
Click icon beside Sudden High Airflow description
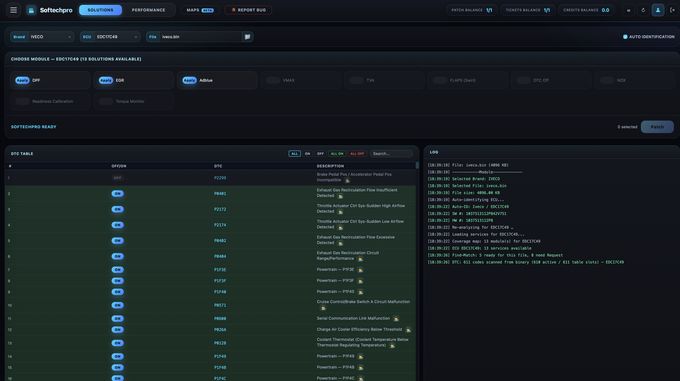[340, 212]
